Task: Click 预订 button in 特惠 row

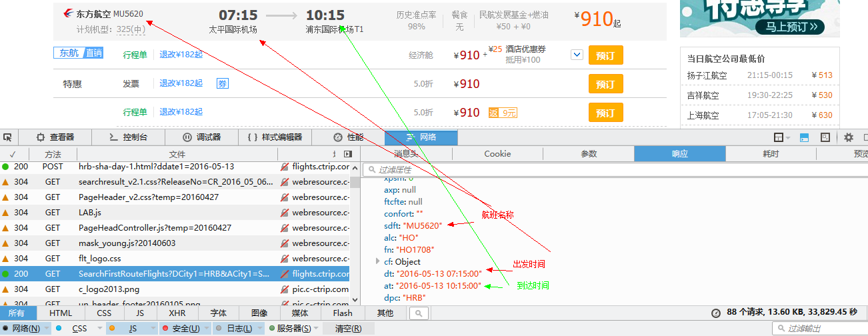Action: tap(605, 84)
